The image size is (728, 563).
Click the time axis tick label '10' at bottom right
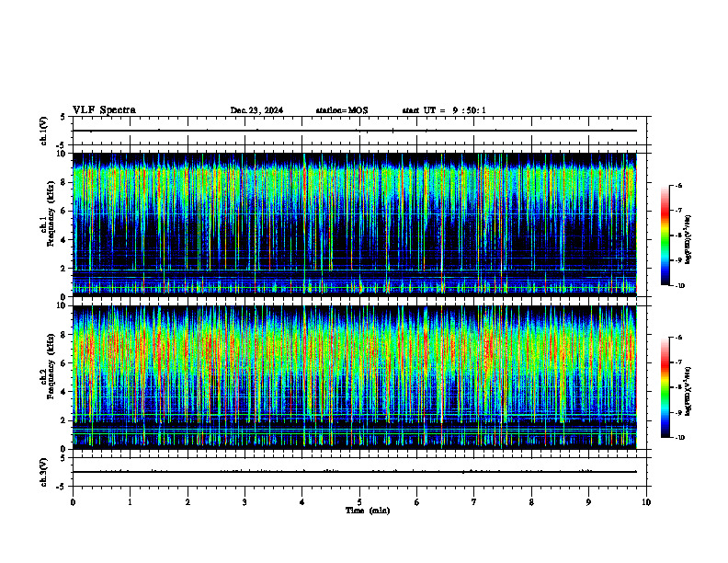click(646, 502)
